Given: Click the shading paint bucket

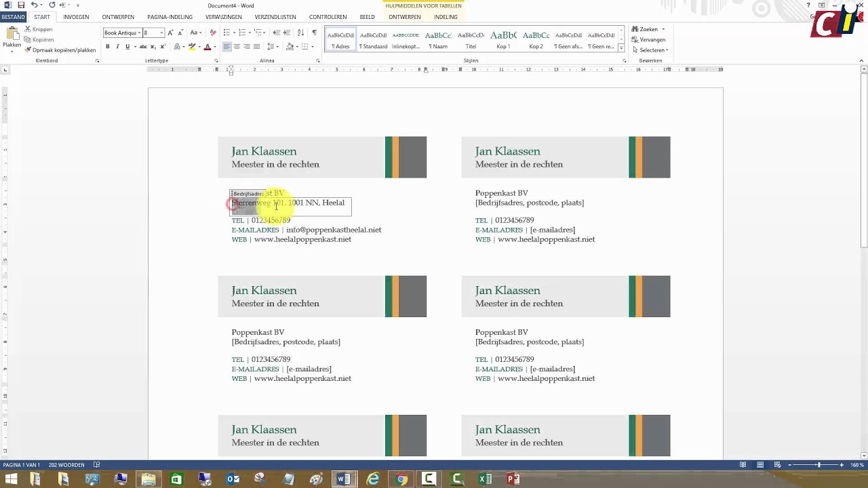Looking at the screenshot, I should pyautogui.click(x=290, y=47).
